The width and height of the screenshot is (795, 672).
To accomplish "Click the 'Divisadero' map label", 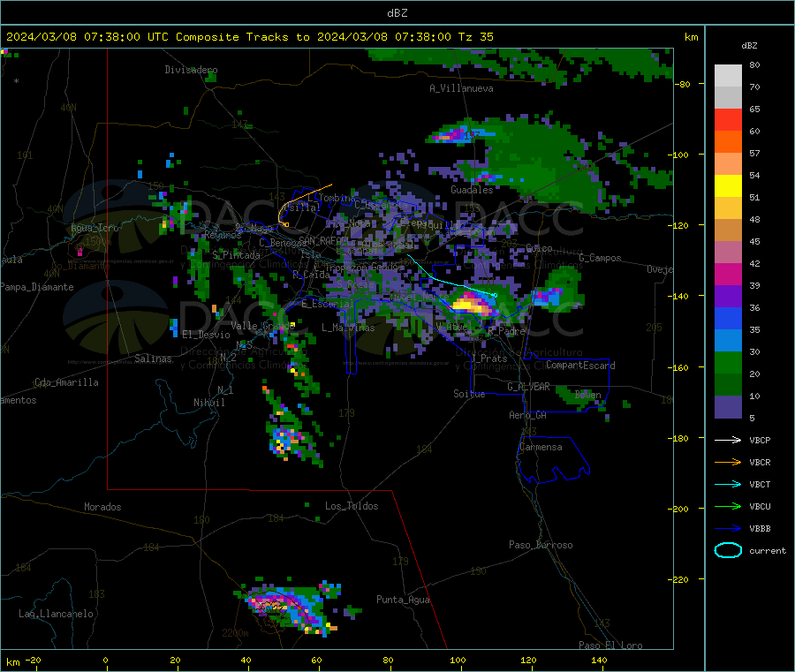I will 191,70.
